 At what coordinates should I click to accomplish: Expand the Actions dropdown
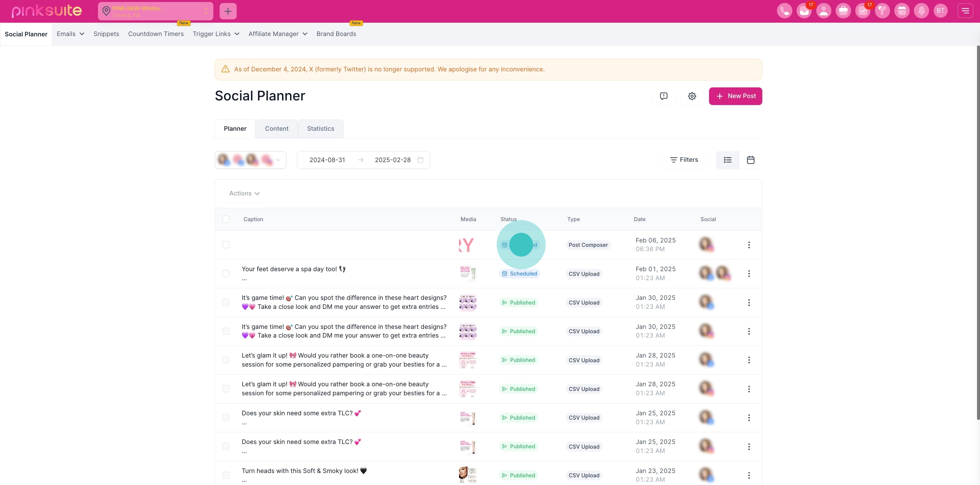244,193
